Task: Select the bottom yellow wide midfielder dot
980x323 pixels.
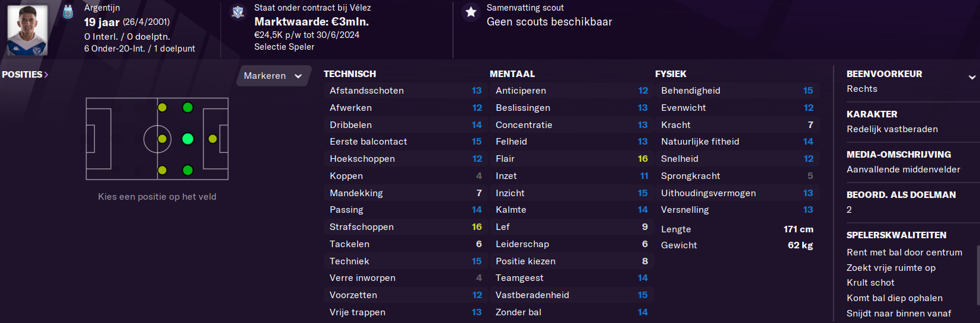Action: coord(162,170)
